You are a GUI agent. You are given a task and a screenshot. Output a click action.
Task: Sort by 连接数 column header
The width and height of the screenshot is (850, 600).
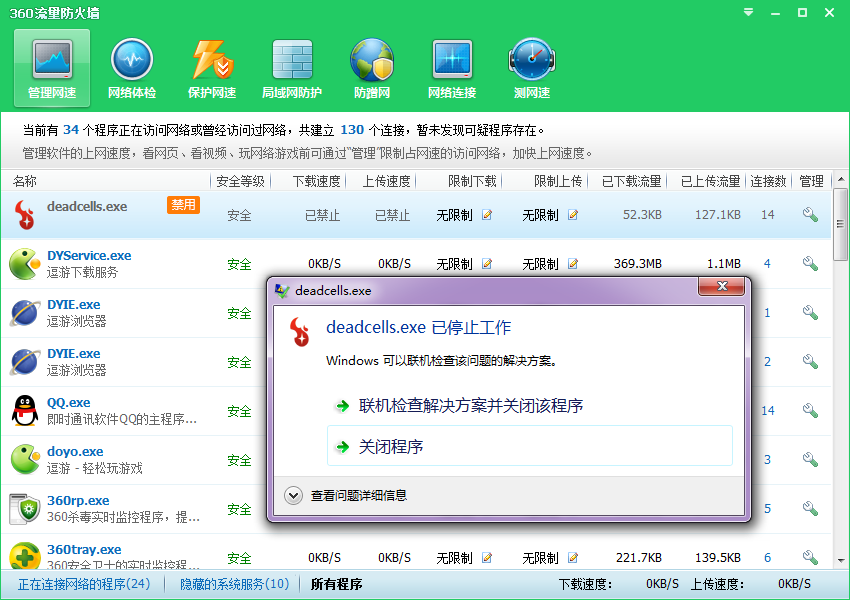pos(768,181)
